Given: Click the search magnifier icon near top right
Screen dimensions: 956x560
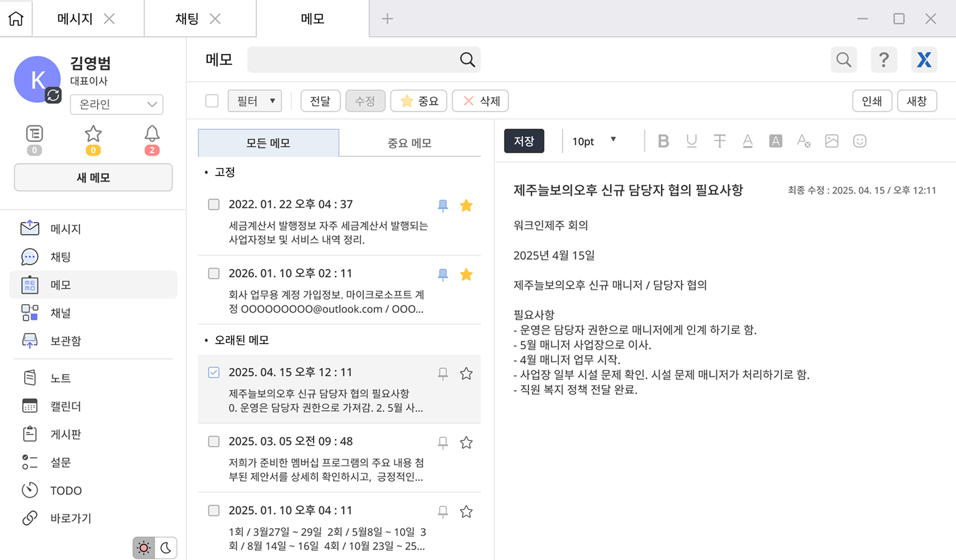Looking at the screenshot, I should pos(843,60).
